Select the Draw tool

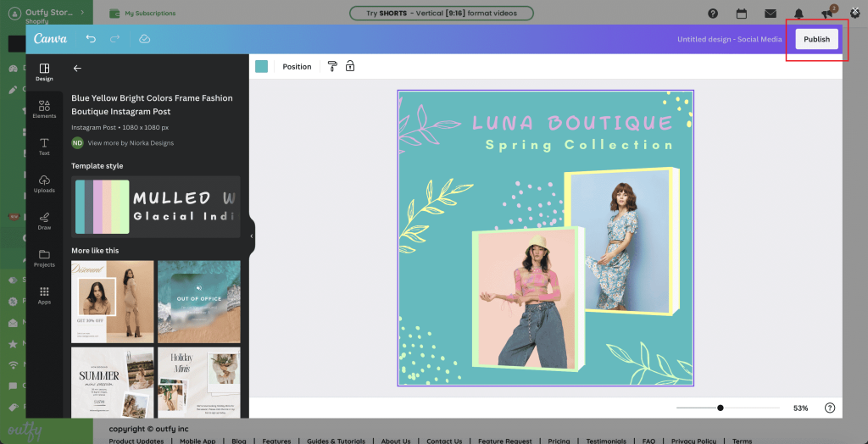click(44, 220)
